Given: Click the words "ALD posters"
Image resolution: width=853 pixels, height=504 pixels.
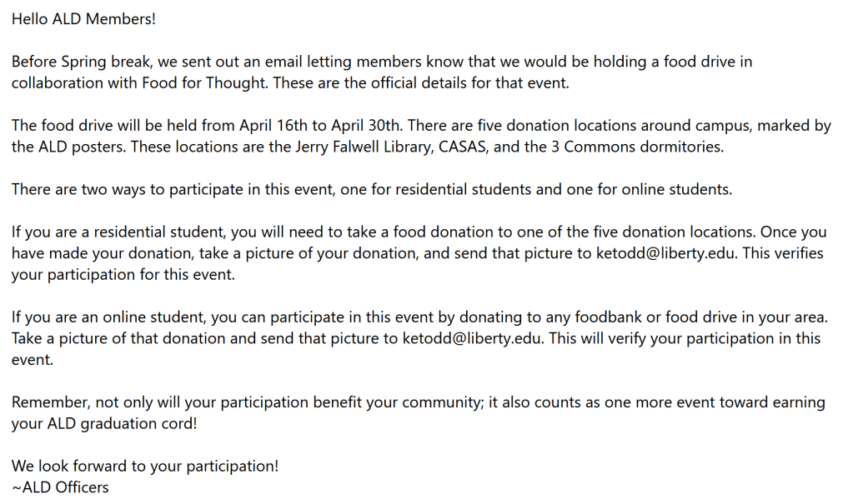Looking at the screenshot, I should [80, 147].
